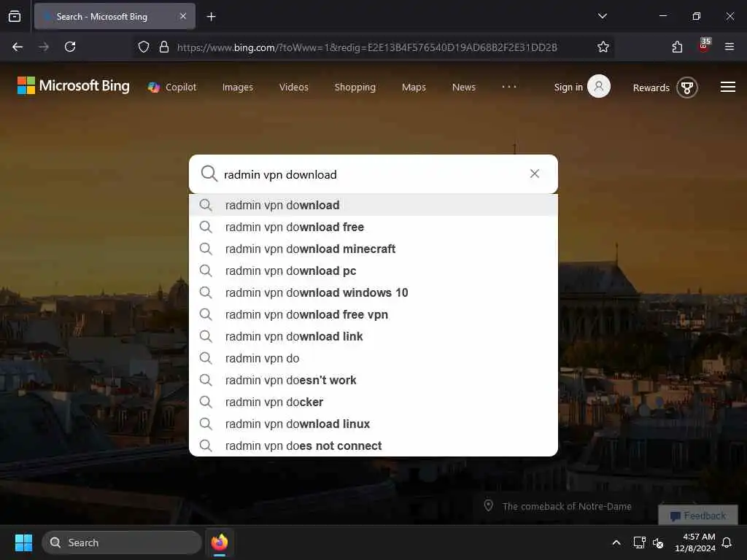
Task: Open the Maps section
Action: pyautogui.click(x=414, y=87)
